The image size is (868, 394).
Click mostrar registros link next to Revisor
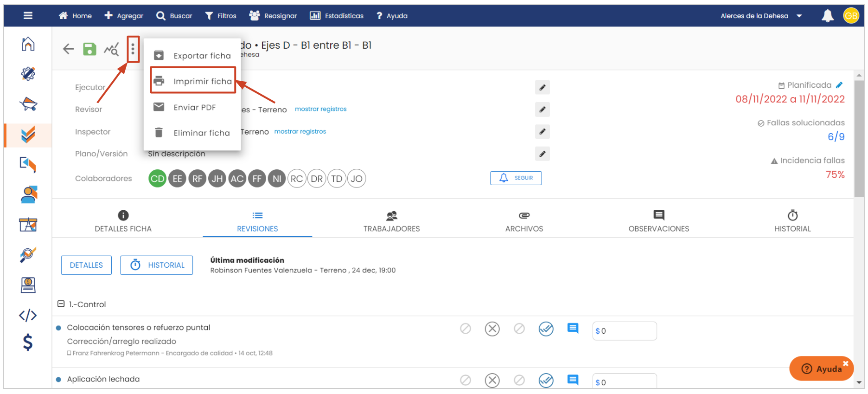tap(320, 109)
